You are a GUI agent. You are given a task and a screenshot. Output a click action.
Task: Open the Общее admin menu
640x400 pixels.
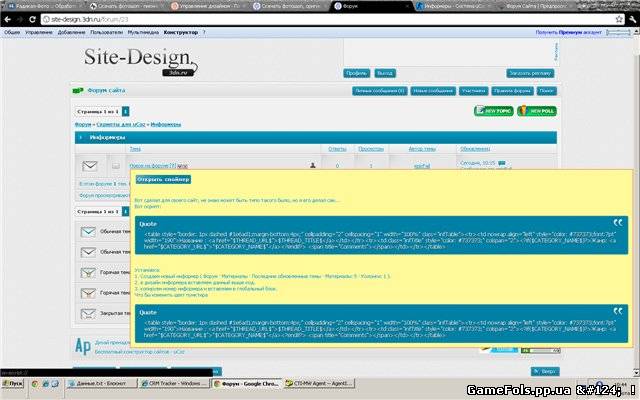pyautogui.click(x=12, y=32)
